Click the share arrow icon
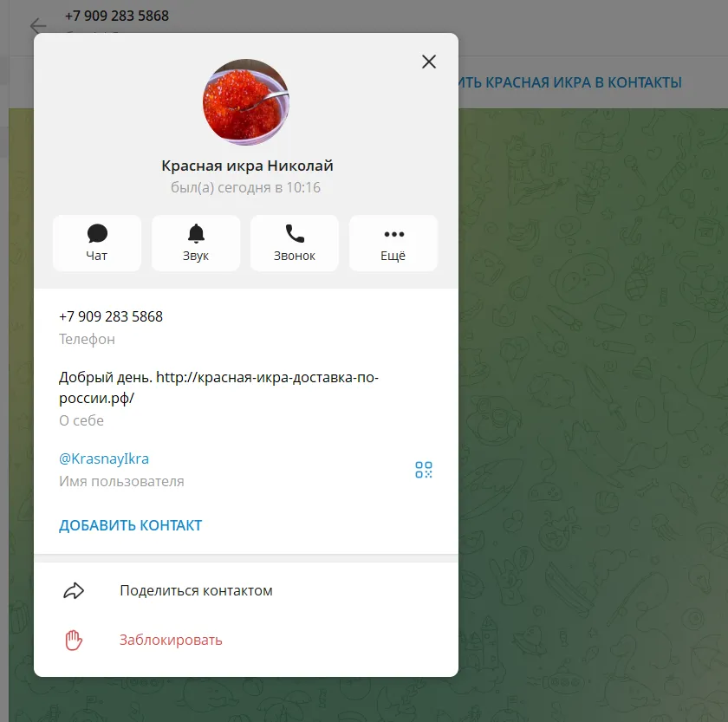The image size is (728, 722). tap(74, 590)
